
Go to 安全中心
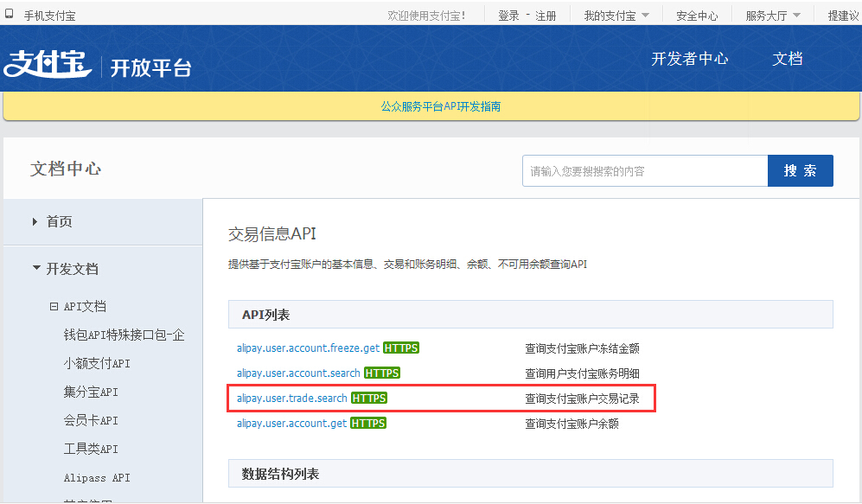point(697,16)
